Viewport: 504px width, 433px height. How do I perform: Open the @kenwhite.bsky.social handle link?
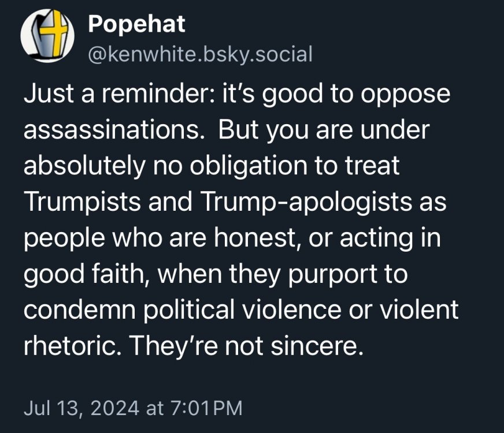click(201, 54)
